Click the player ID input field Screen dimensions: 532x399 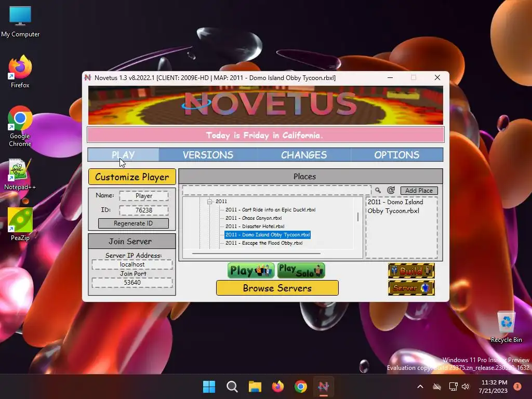(144, 210)
